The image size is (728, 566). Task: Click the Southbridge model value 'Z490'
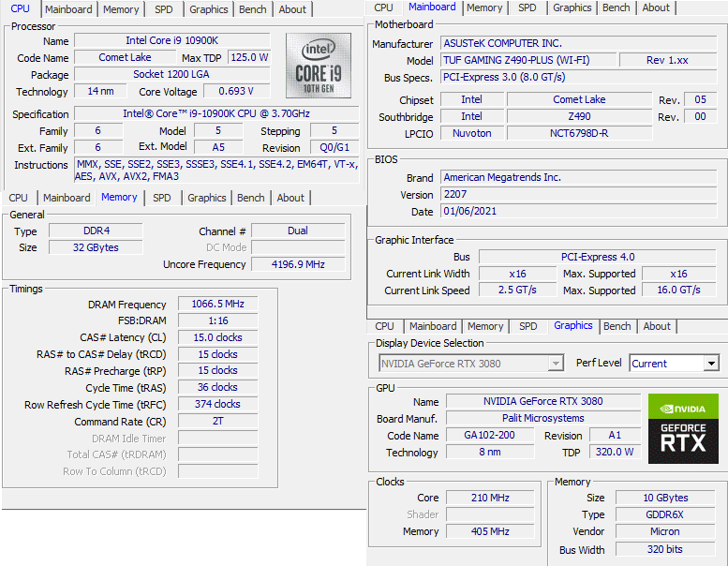coord(579,116)
